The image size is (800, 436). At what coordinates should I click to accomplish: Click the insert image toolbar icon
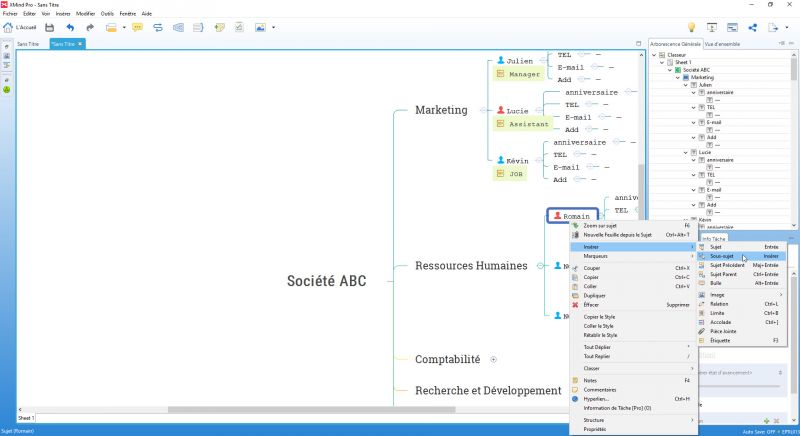click(x=260, y=28)
